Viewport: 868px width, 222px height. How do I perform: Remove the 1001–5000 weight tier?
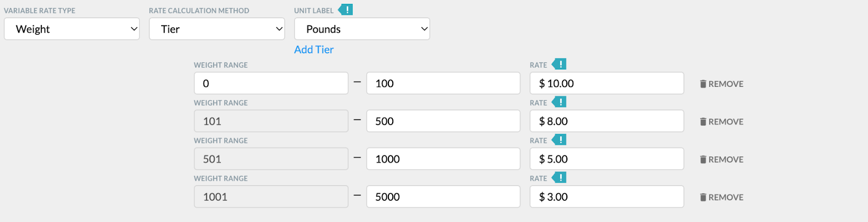pyautogui.click(x=722, y=197)
